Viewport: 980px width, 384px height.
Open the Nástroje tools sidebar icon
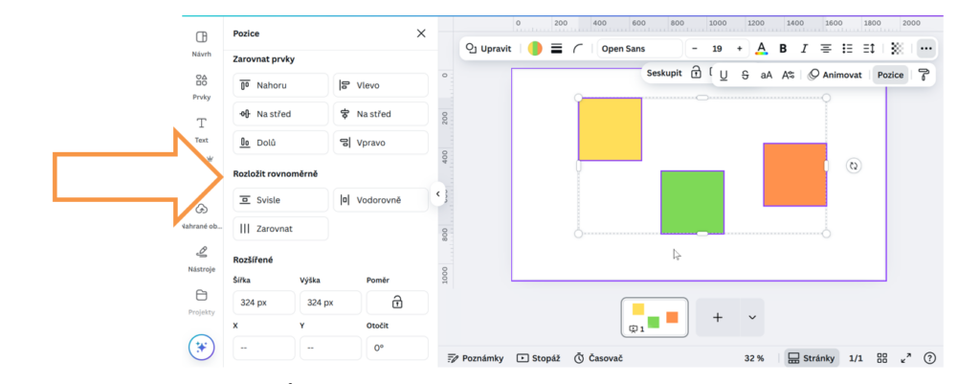[201, 258]
